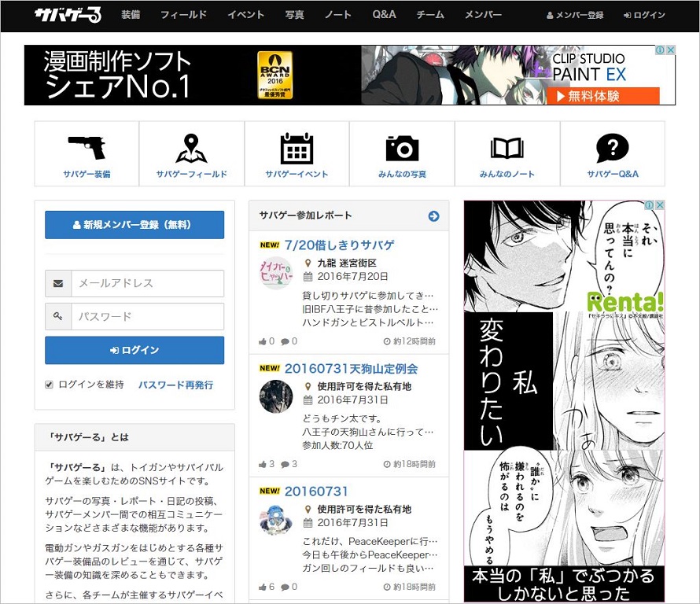Click the 約12時間前 timestamp

click(x=409, y=341)
